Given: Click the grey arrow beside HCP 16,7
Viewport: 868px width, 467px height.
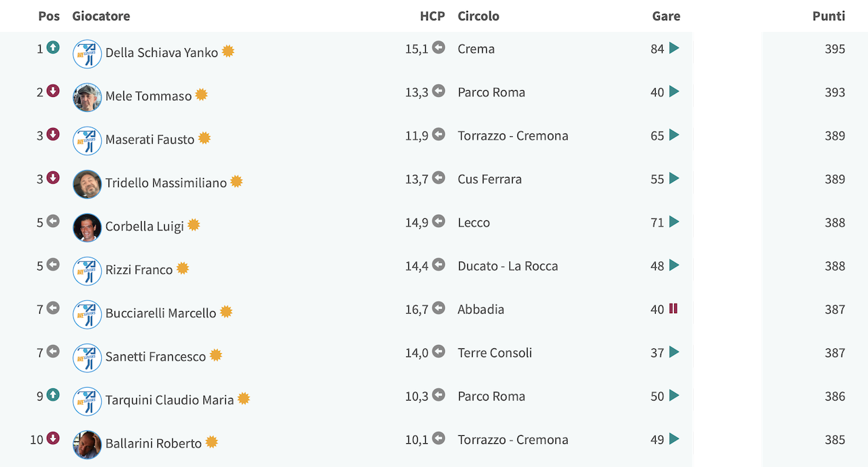Looking at the screenshot, I should point(439,308).
